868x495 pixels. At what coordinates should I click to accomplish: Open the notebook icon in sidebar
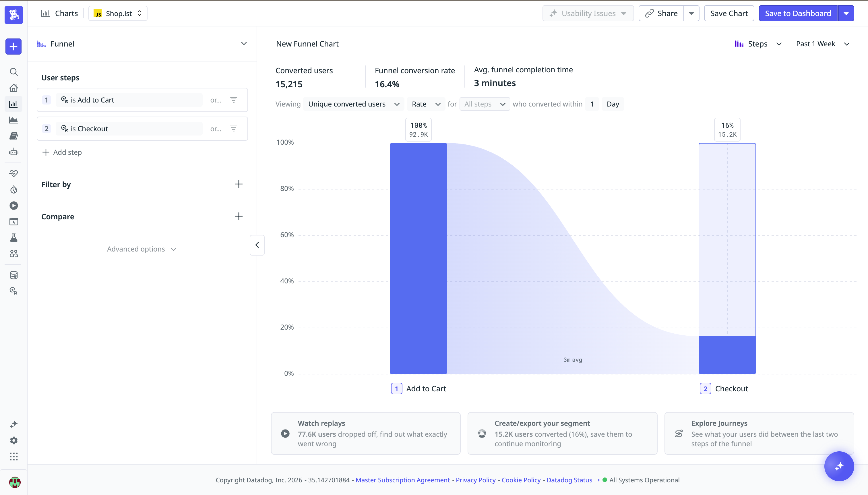point(13,136)
